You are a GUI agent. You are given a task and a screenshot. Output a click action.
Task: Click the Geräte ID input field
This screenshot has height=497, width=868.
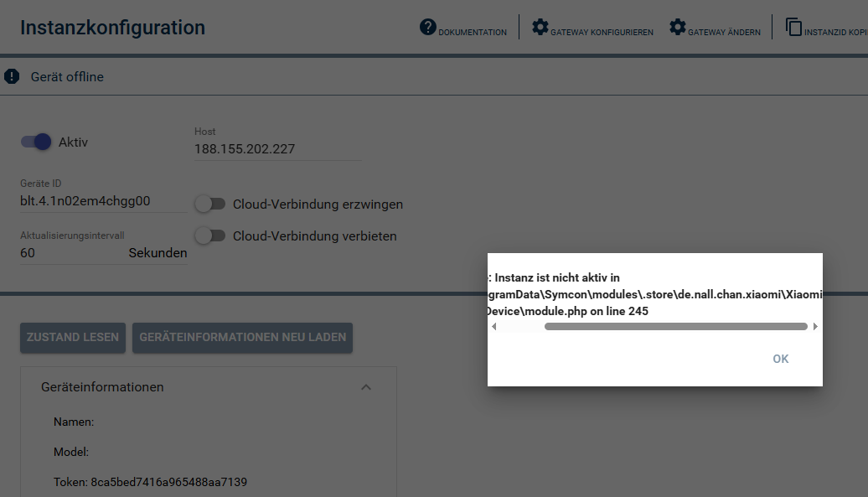click(x=103, y=201)
